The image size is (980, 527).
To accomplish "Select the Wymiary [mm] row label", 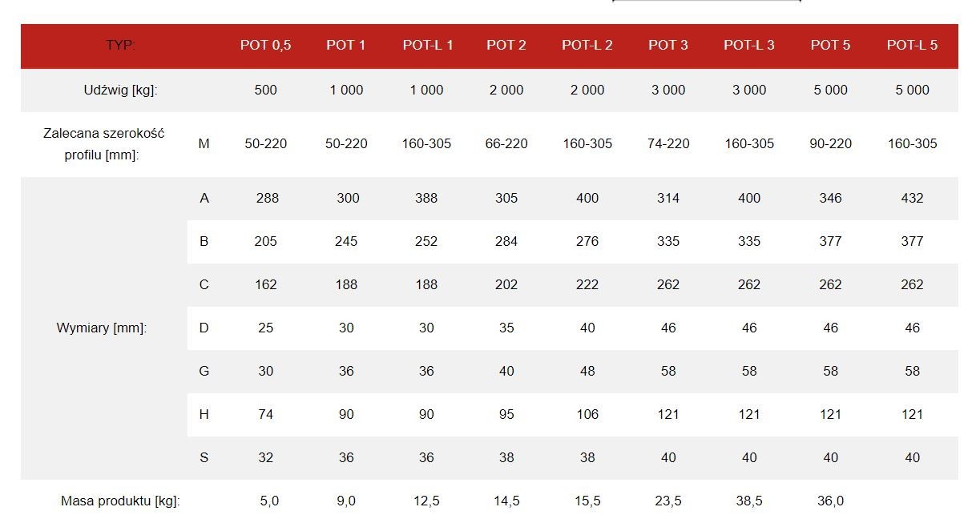I will coord(102,328).
